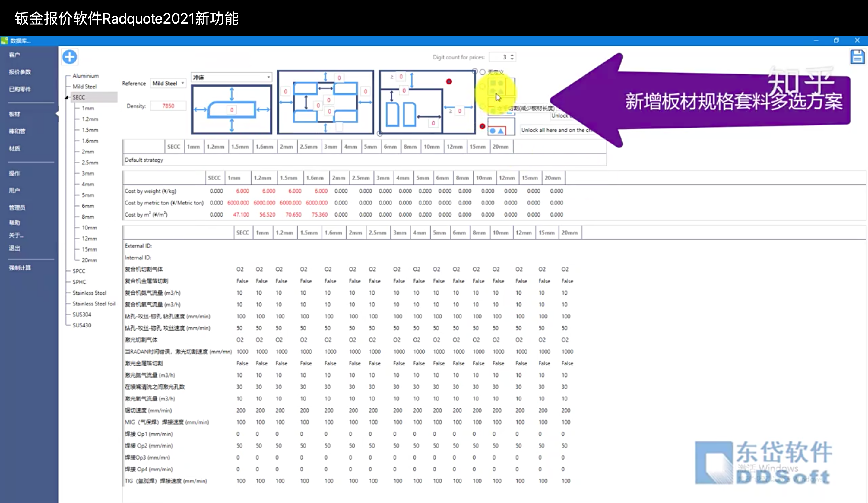Collapse the SECC tree node arrow
The height and width of the screenshot is (503, 868).
coord(67,97)
